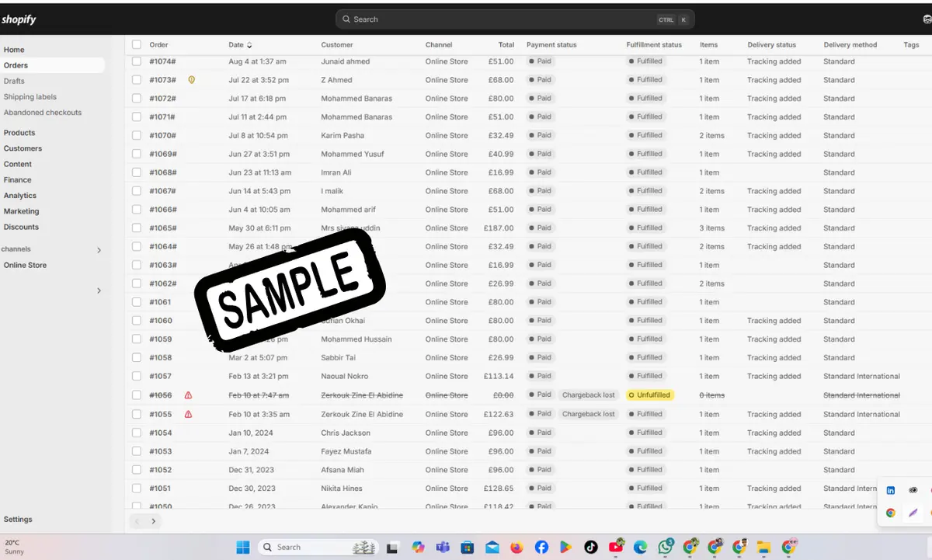
Task: Click total £187.00 for order #1065
Action: (x=499, y=228)
